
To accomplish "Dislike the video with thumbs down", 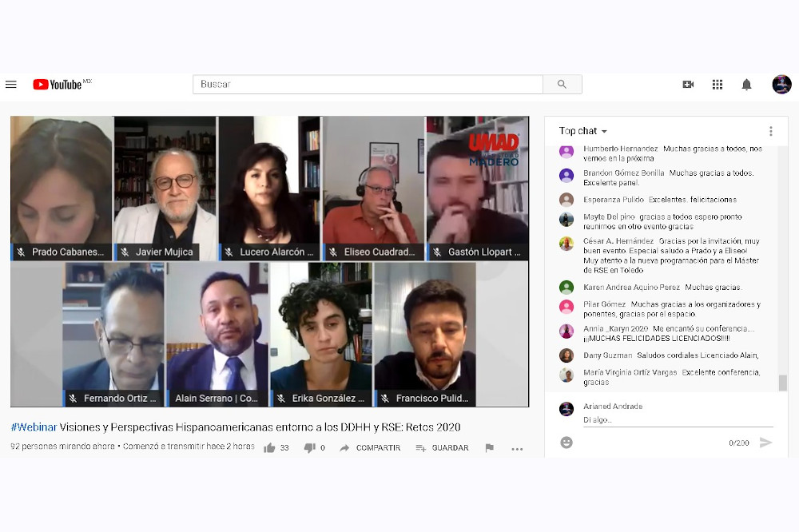I will [x=309, y=448].
